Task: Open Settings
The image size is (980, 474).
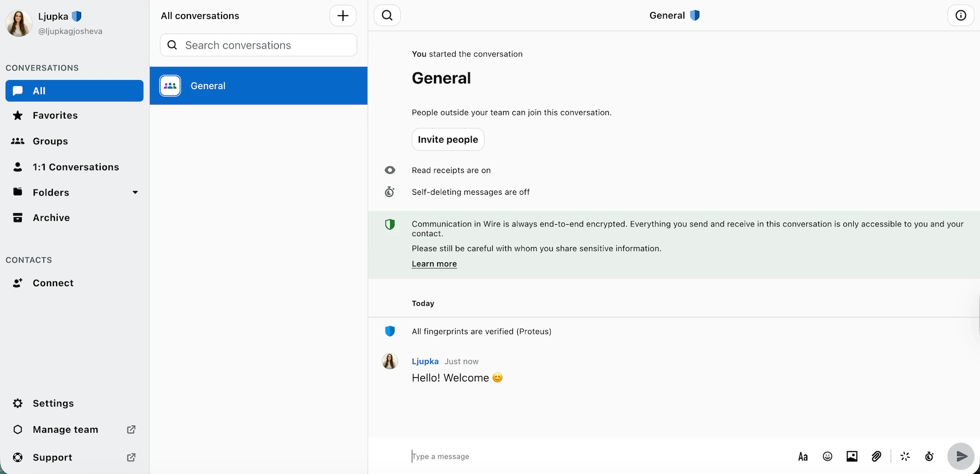Action: point(75,403)
